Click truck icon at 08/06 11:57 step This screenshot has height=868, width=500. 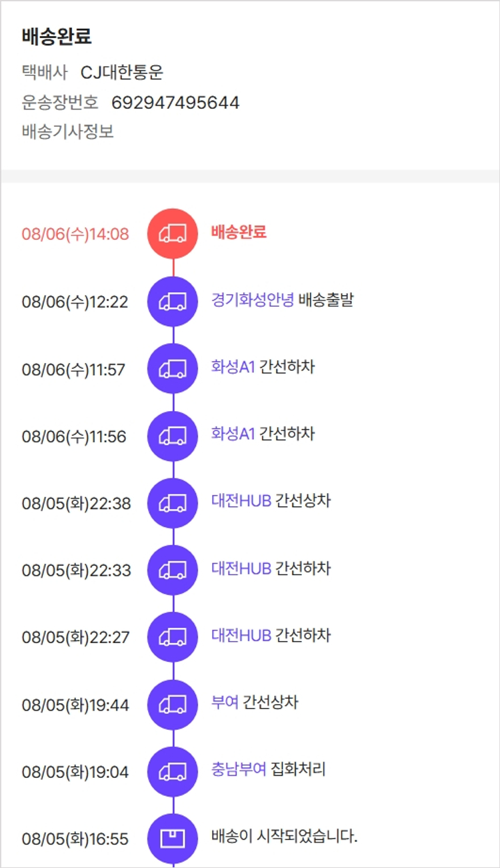point(173,369)
